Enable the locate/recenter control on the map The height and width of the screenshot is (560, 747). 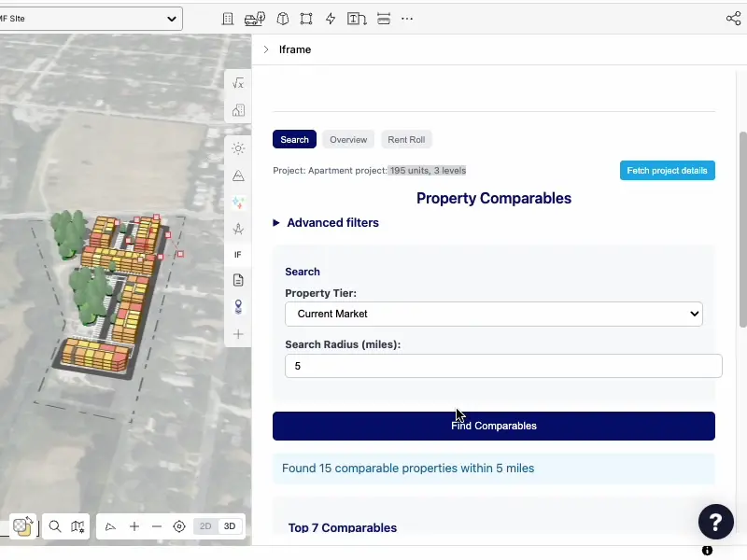179,525
